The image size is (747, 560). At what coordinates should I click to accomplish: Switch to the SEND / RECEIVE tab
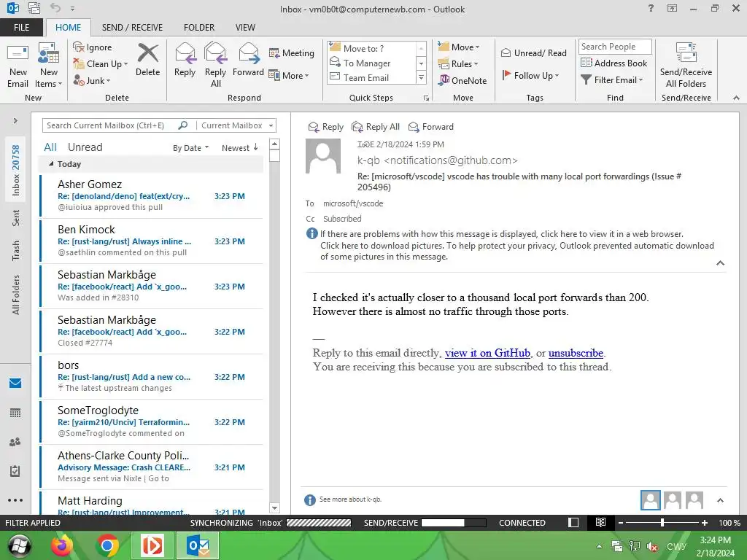click(132, 28)
